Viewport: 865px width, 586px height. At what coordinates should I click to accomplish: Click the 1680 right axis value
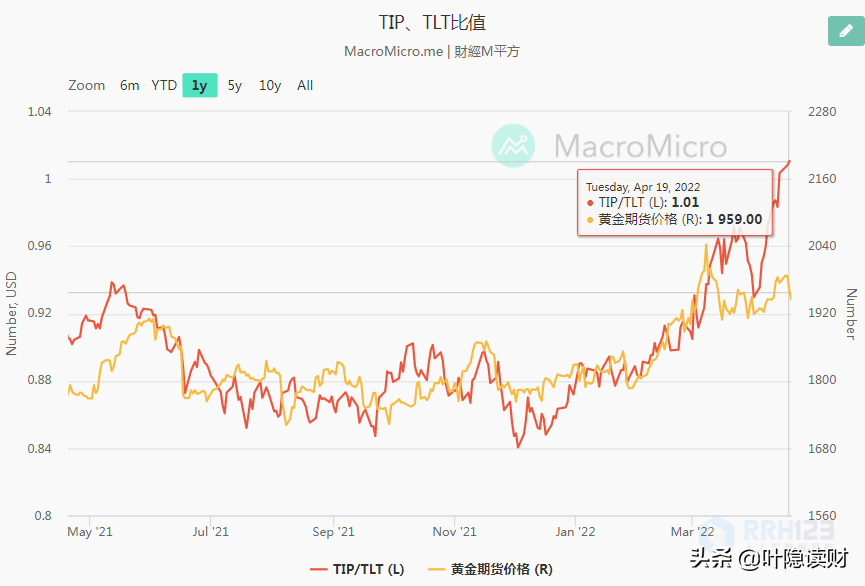pos(822,449)
